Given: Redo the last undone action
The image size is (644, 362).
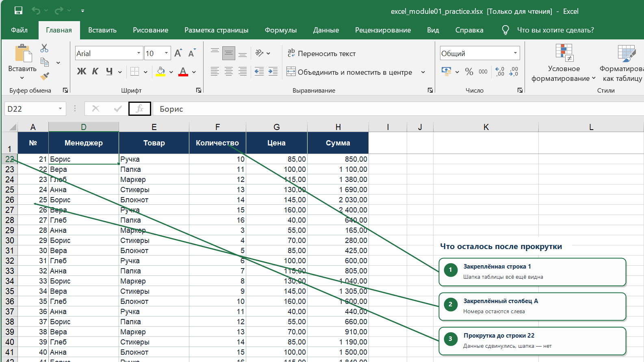Looking at the screenshot, I should click(59, 11).
